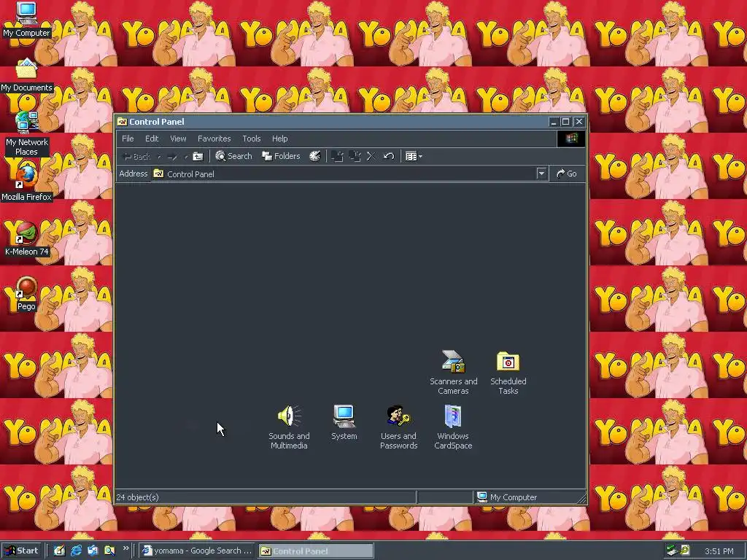Image resolution: width=747 pixels, height=560 pixels.
Task: Click the Control Panel title bar icon
Action: coord(122,122)
